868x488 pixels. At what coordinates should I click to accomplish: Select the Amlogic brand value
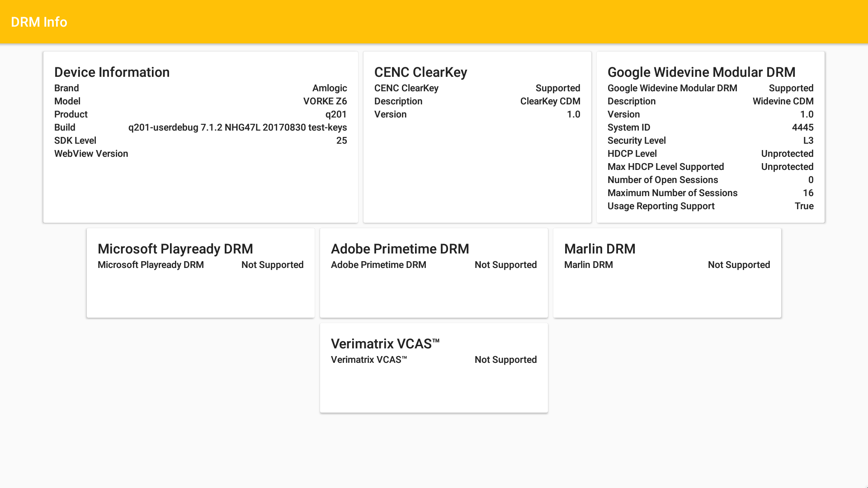pyautogui.click(x=330, y=88)
